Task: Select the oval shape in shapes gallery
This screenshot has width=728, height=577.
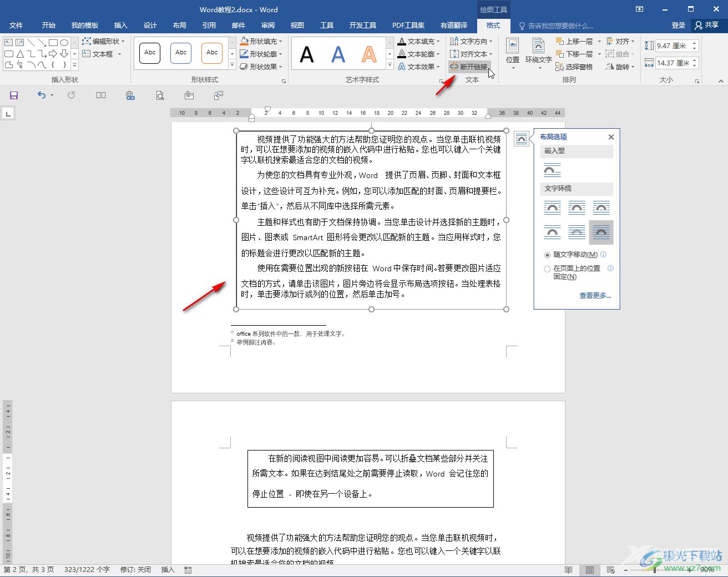Action: point(64,42)
